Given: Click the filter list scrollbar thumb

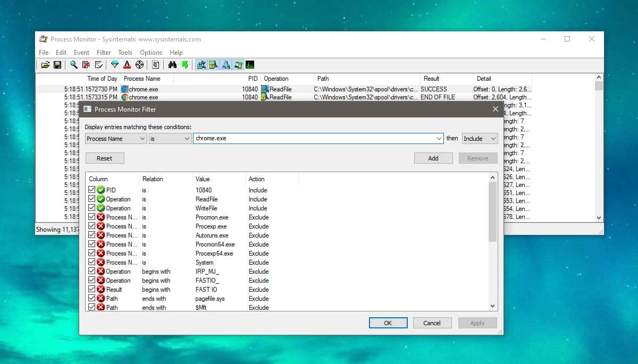Looking at the screenshot, I should [x=492, y=211].
